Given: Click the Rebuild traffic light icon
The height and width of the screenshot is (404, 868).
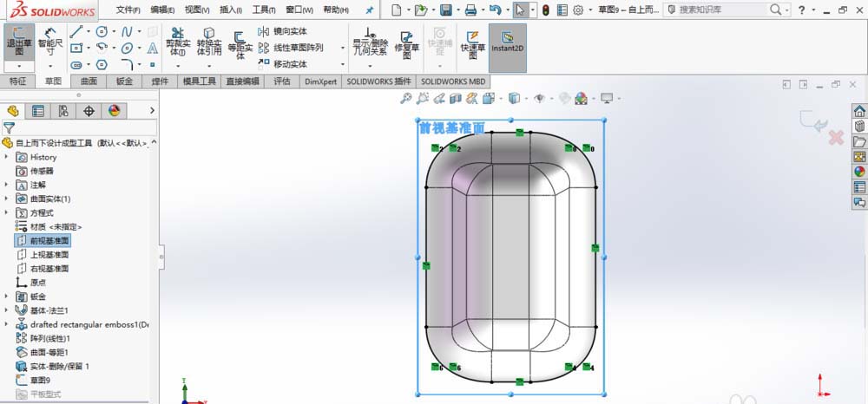Looking at the screenshot, I should tap(545, 10).
